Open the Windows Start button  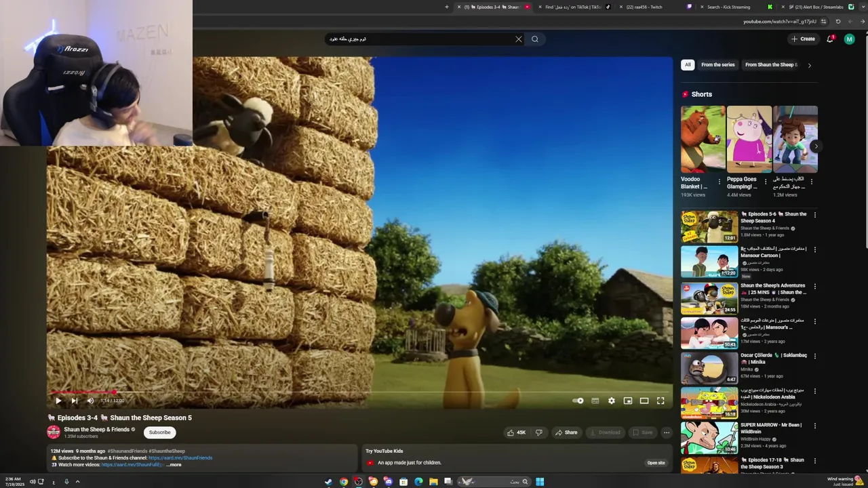pos(540,482)
